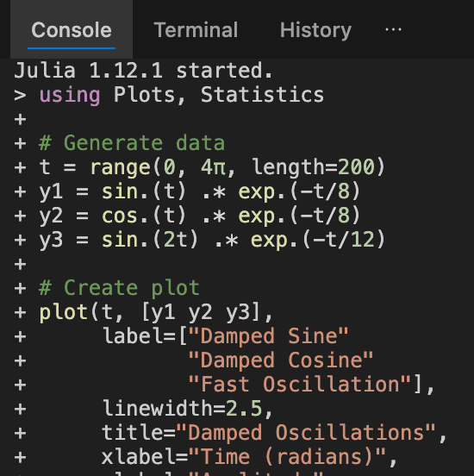Click the title="Damped Oscillations" line

274,433
